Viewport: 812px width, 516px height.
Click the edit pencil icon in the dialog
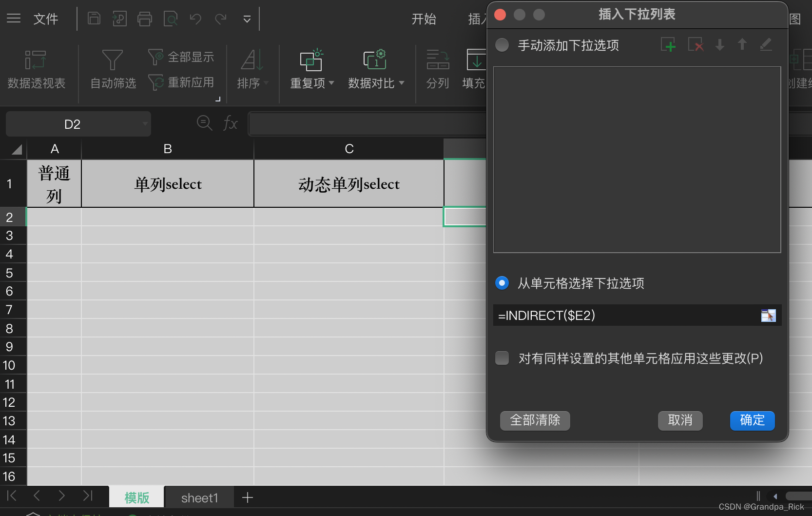click(766, 44)
